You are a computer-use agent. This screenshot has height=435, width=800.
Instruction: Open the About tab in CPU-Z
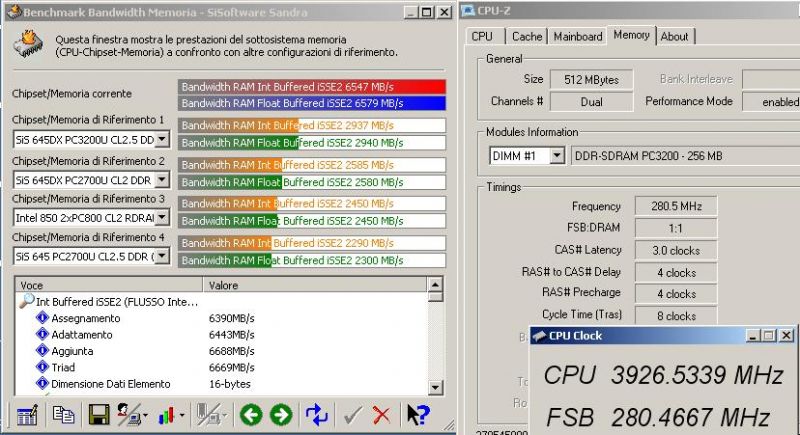tap(674, 36)
